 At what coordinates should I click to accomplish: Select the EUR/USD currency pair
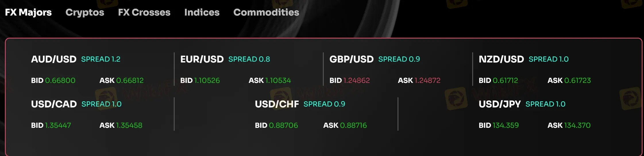click(x=202, y=59)
